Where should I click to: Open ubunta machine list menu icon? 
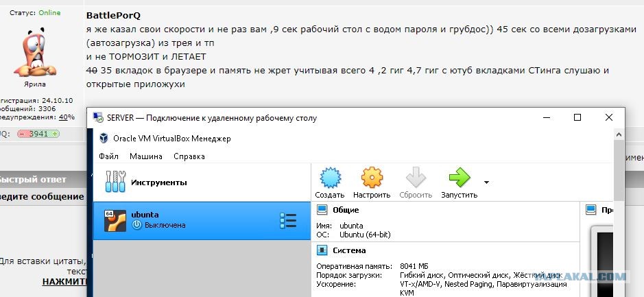click(288, 221)
